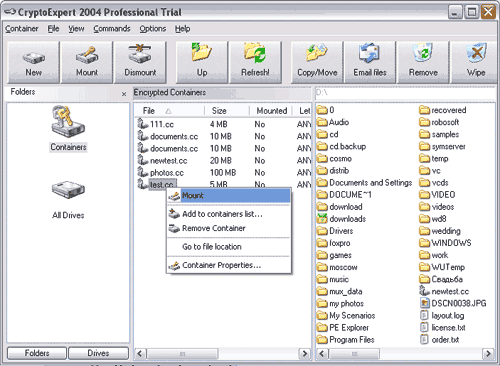Sort containers by Mounted column header
Viewport: 500px width, 366px height.
[271, 111]
